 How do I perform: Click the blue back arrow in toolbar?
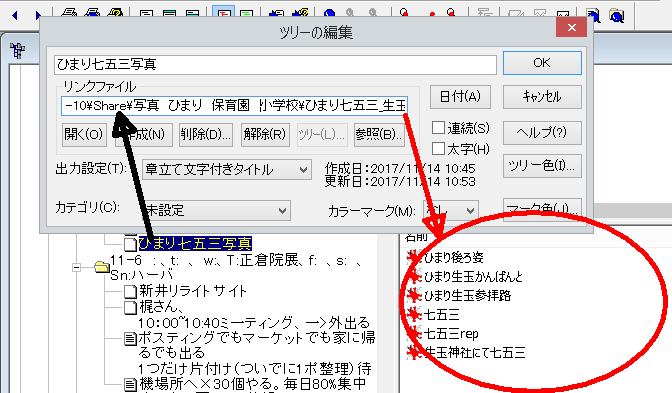pyautogui.click(x=15, y=15)
